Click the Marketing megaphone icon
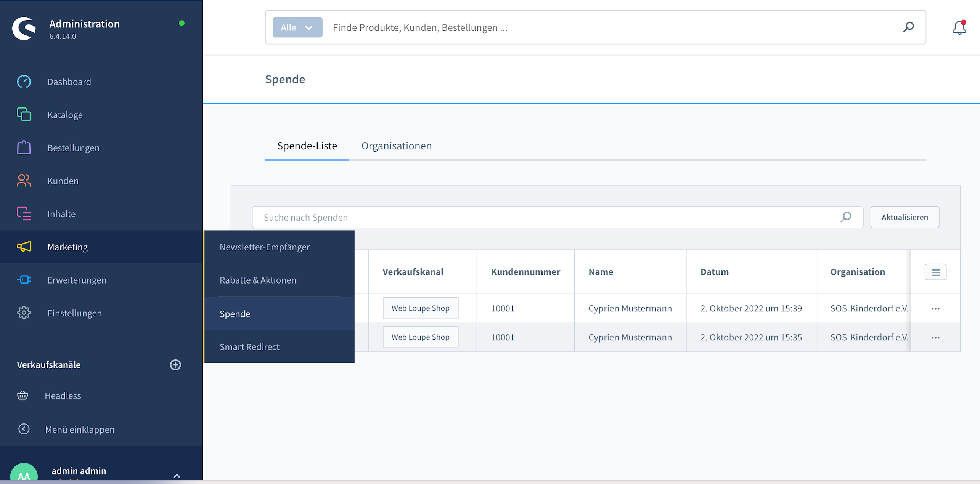Screen dimensions: 980x484 click(24, 247)
